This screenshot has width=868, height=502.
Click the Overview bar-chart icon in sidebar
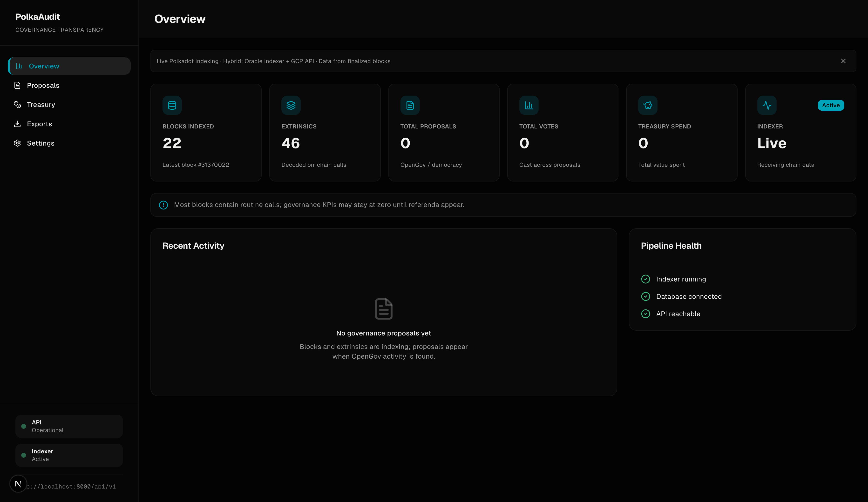pyautogui.click(x=19, y=66)
